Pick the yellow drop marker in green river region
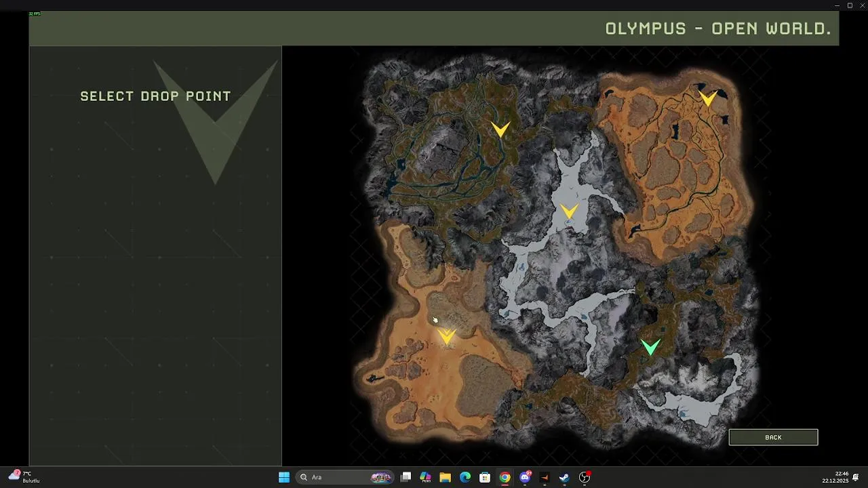This screenshot has height=488, width=868. coord(500,129)
